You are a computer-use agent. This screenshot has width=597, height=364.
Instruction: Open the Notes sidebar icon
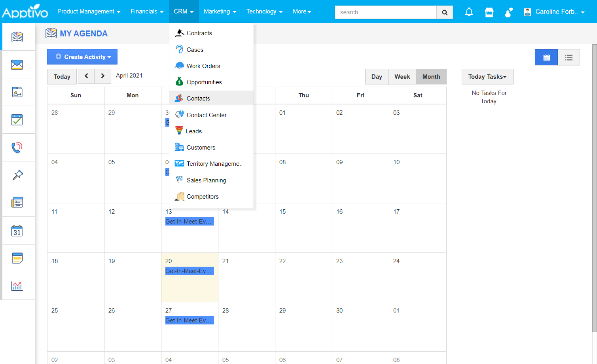pyautogui.click(x=18, y=258)
